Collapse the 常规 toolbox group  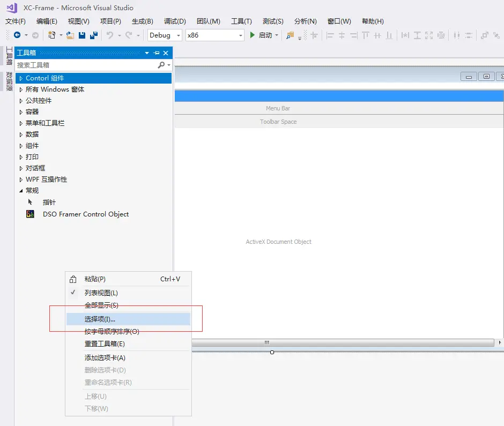point(21,191)
